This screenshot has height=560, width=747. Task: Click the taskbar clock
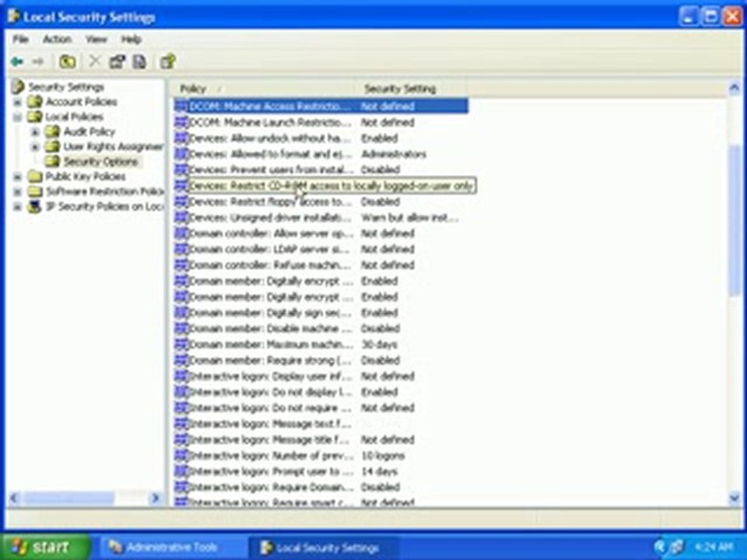(714, 547)
